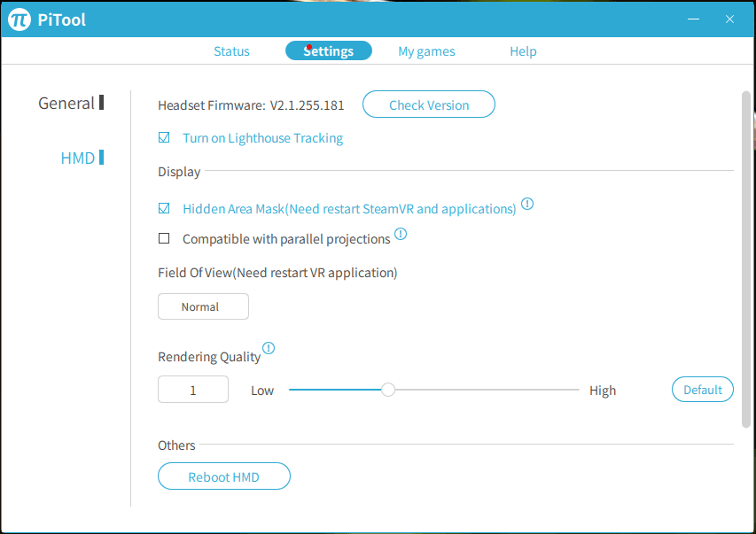
Task: Switch to the Status tab
Action: [231, 51]
